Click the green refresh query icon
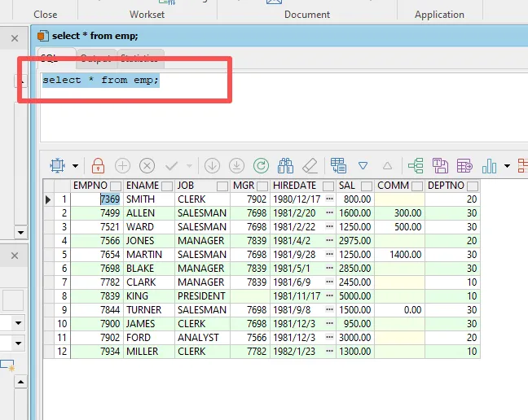This screenshot has height=420, width=528. 261,166
